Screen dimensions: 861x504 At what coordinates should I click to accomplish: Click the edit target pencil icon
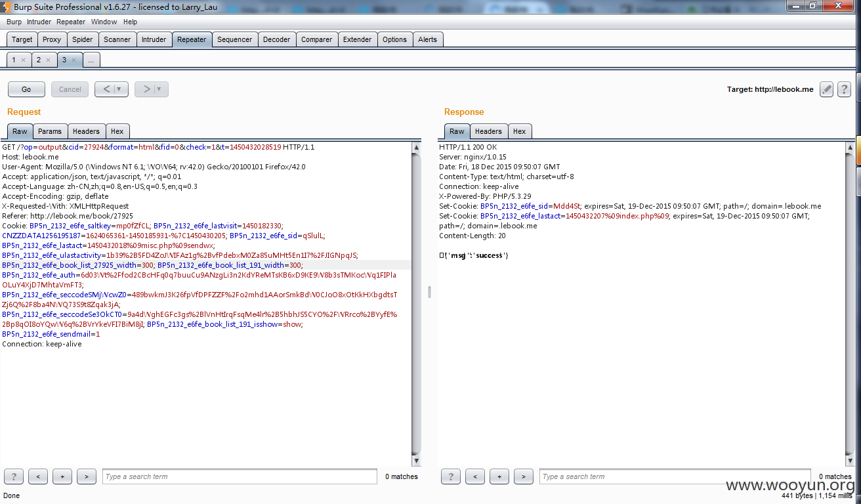point(827,89)
